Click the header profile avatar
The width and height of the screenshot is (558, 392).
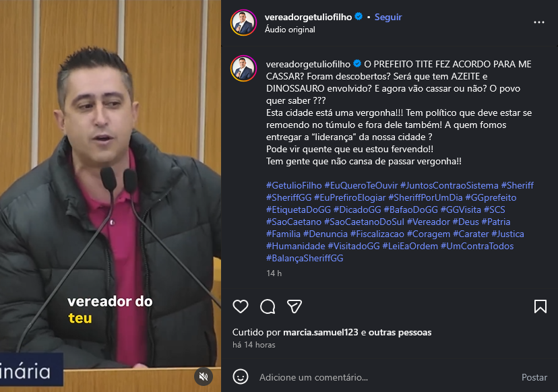click(x=244, y=23)
